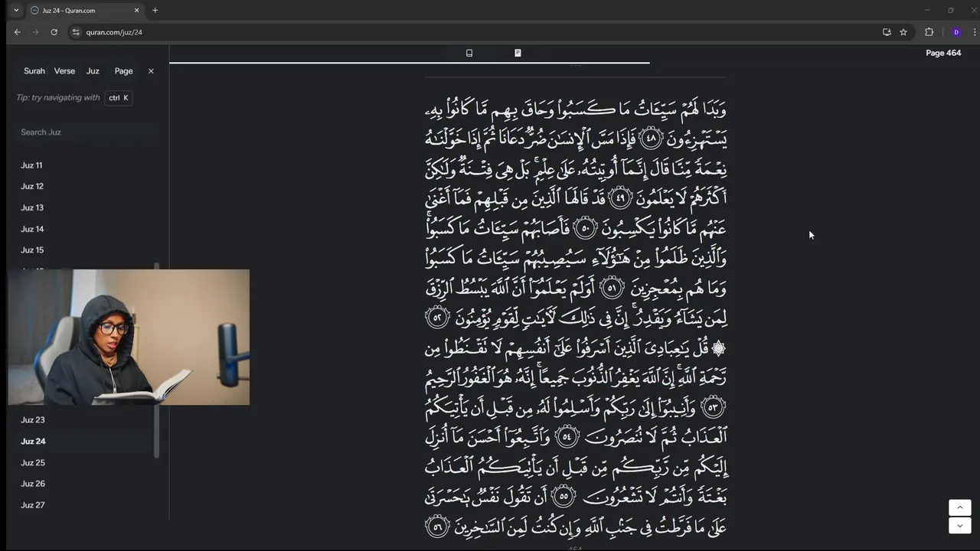Reload the quran.com page
980x551 pixels.
54,32
